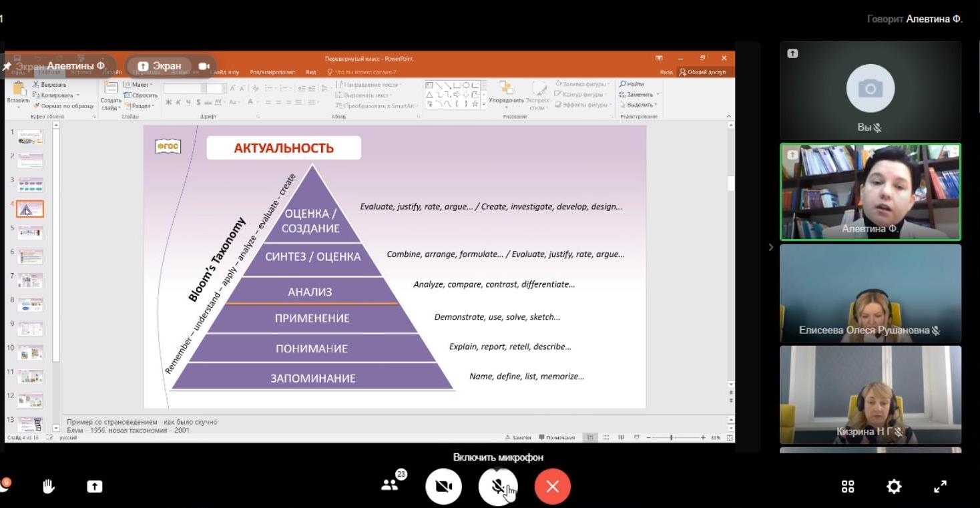Open conference settings gear
Viewport: 980px width, 508px height.
pyautogui.click(x=894, y=487)
